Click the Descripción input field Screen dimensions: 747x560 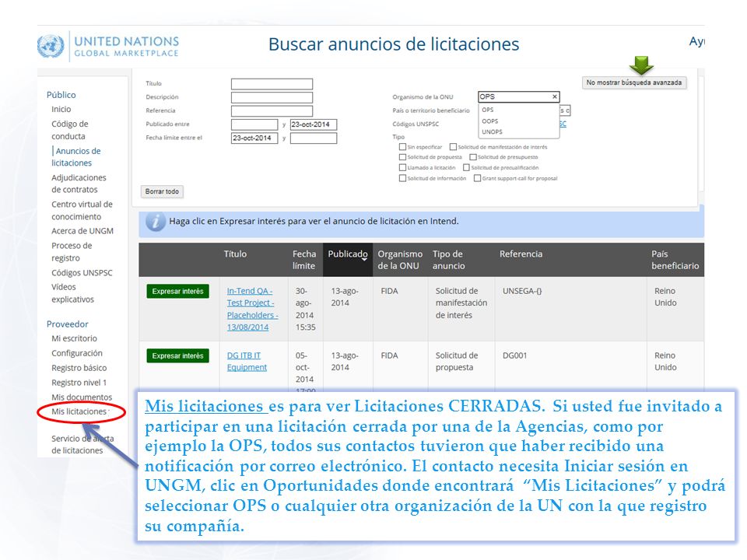point(272,98)
